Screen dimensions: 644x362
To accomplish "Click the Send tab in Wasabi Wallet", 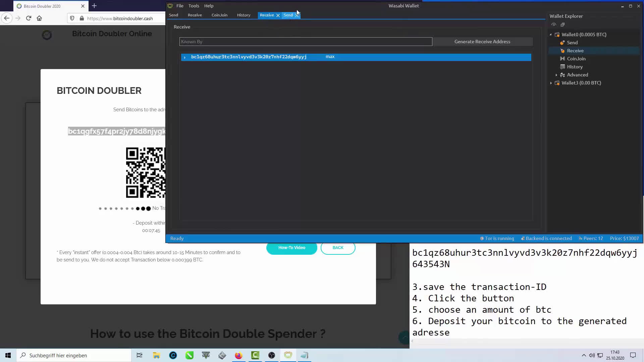I will (287, 15).
